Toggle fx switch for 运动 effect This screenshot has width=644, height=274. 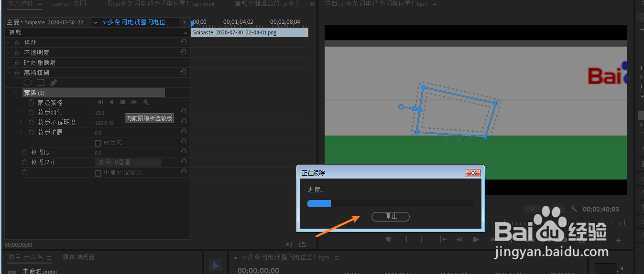[17, 43]
